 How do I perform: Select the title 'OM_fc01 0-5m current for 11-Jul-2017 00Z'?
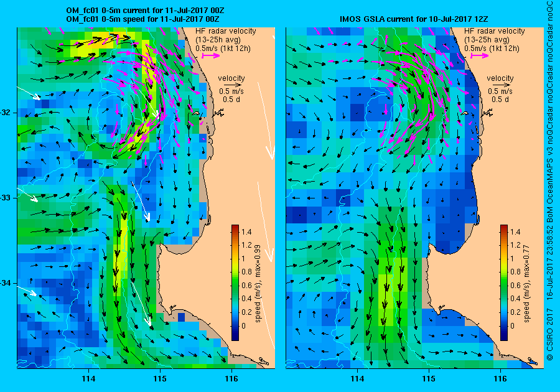(146, 11)
